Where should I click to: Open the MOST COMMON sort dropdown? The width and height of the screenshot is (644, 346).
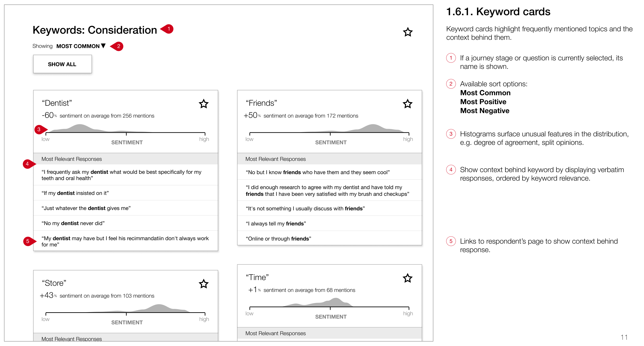81,46
